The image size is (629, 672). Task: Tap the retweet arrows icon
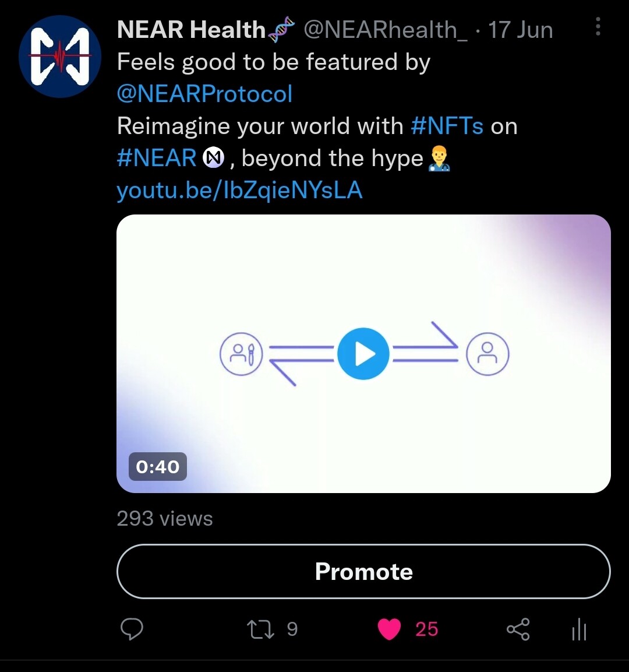click(x=261, y=629)
